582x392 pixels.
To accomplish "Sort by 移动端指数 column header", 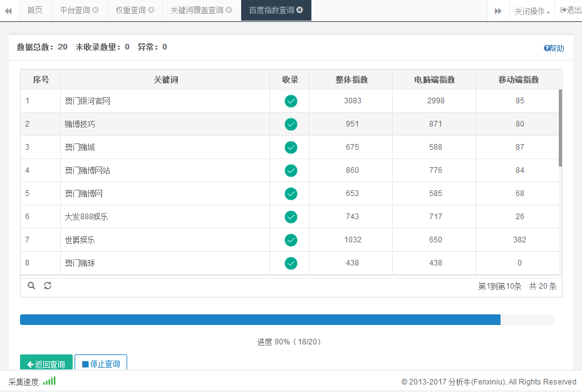I will tap(519, 80).
